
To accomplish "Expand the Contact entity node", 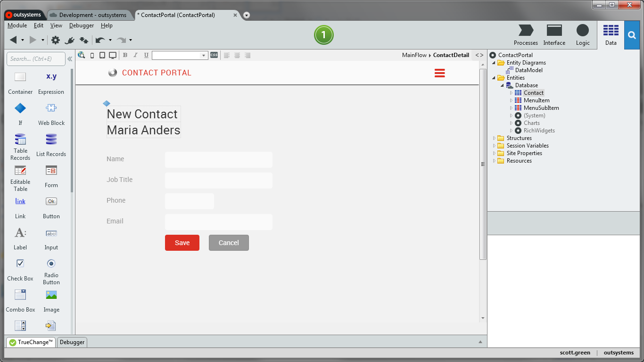I will click(x=512, y=92).
